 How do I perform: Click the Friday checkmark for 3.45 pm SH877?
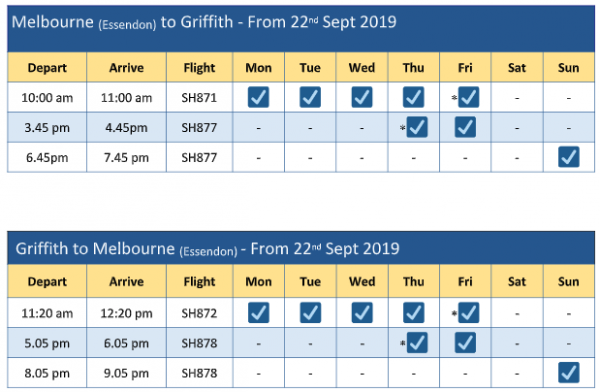coord(465,127)
